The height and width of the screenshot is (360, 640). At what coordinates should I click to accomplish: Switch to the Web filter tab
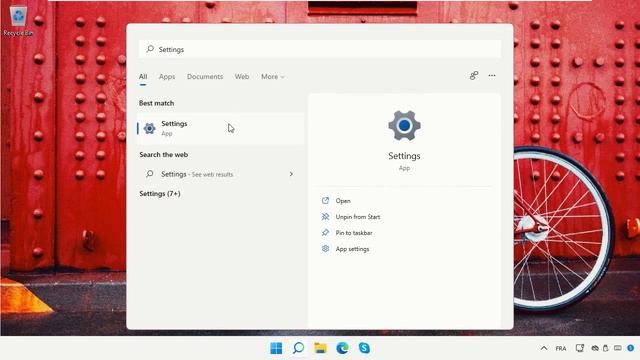[242, 77]
